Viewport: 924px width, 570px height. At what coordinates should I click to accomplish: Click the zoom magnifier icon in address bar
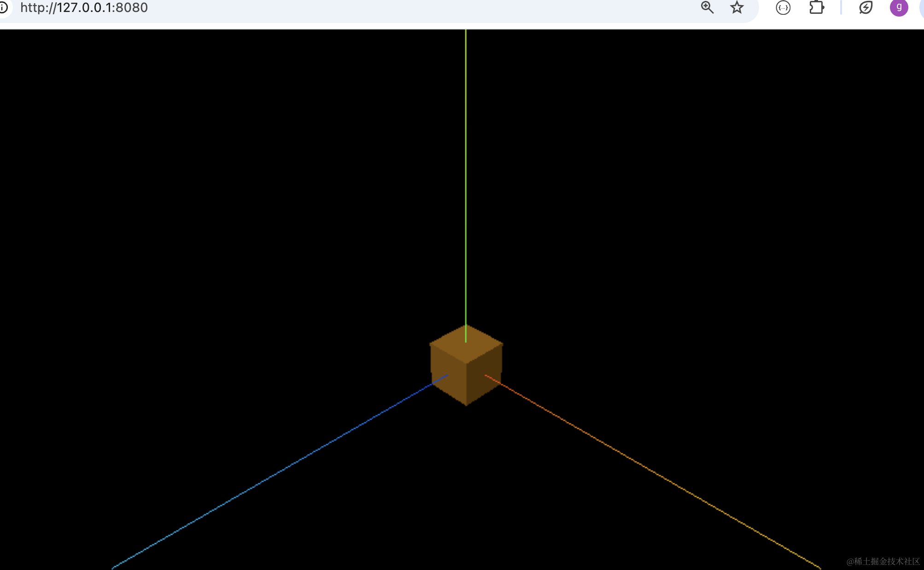pos(707,7)
